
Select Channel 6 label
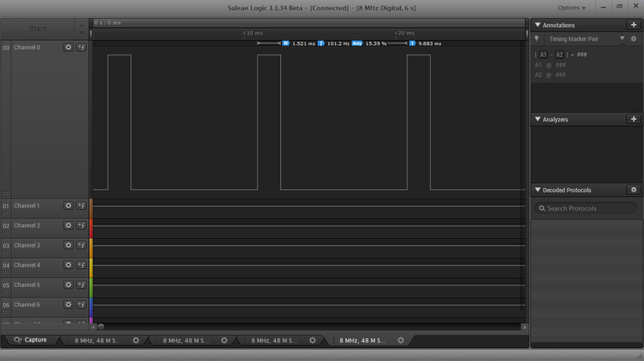click(27, 305)
